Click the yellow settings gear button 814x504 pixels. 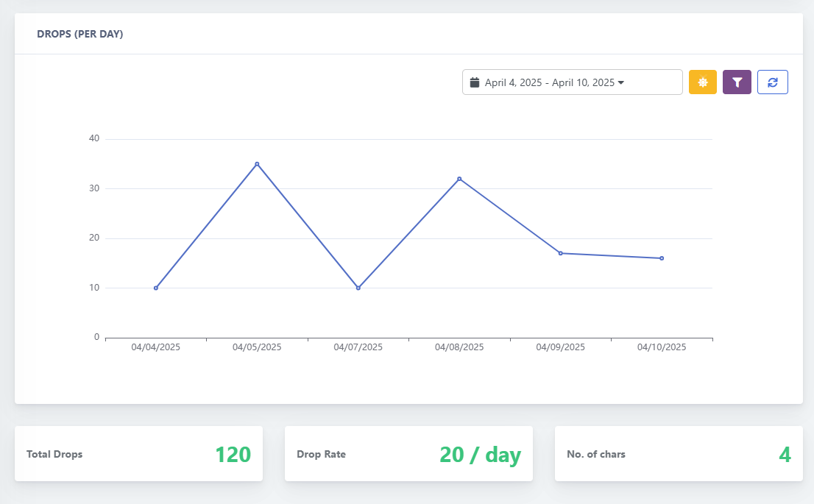[x=702, y=82]
